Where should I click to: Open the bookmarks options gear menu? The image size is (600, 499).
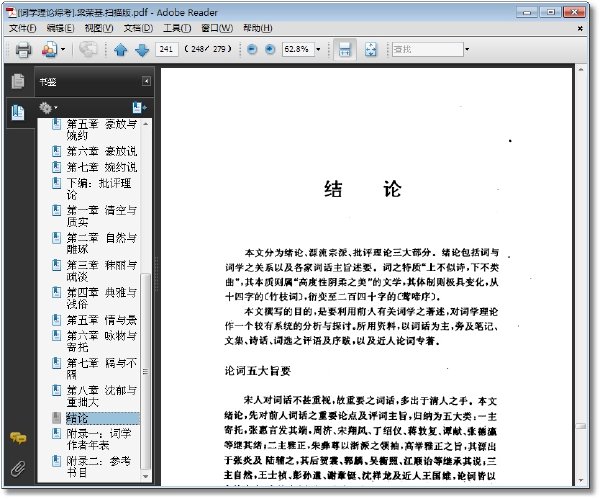tap(48, 108)
